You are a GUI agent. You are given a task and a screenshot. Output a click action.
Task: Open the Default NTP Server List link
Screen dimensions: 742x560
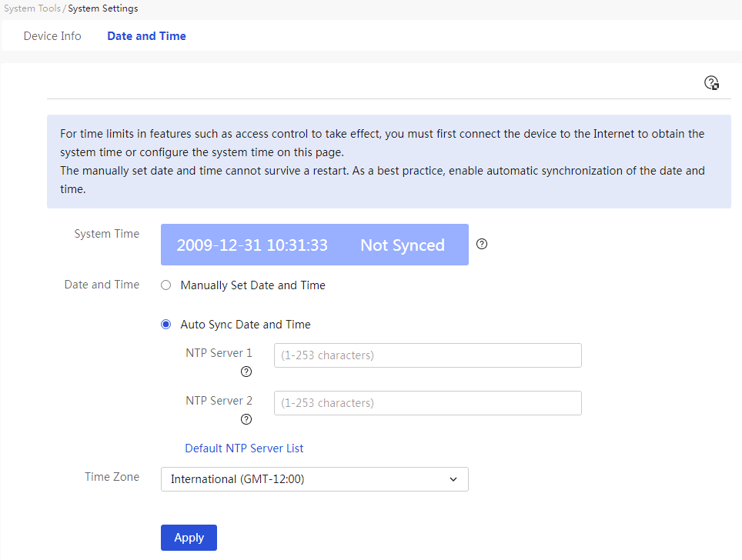click(x=244, y=448)
